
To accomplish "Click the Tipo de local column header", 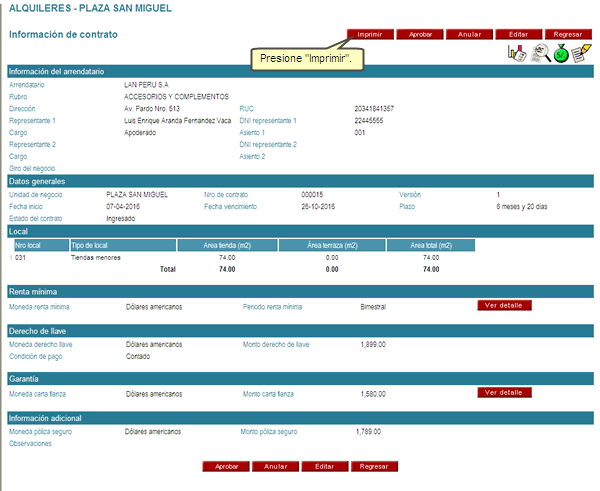I will pyautogui.click(x=122, y=244).
